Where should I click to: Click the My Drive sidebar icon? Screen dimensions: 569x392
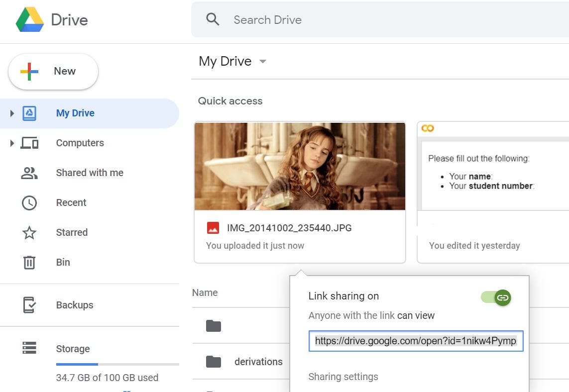[29, 113]
